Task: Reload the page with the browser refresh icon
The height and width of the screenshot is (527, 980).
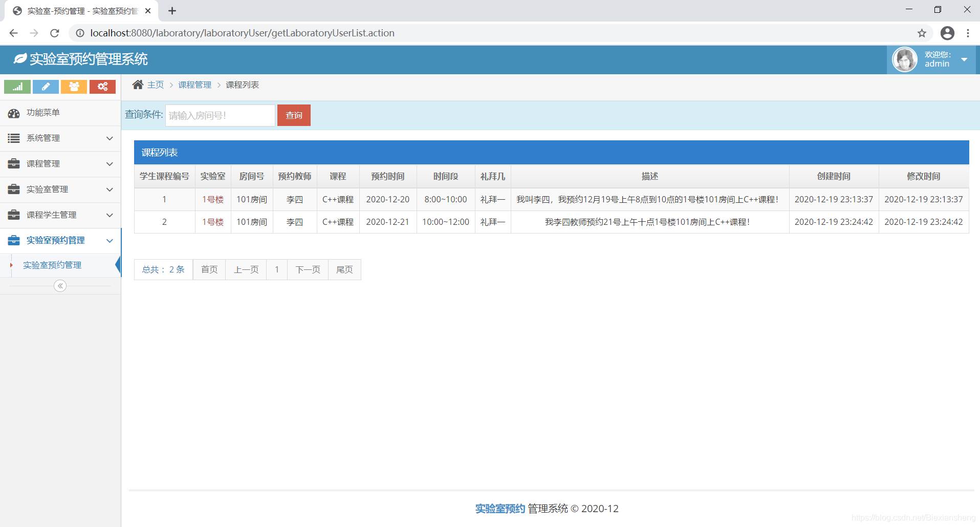Action: [x=55, y=33]
